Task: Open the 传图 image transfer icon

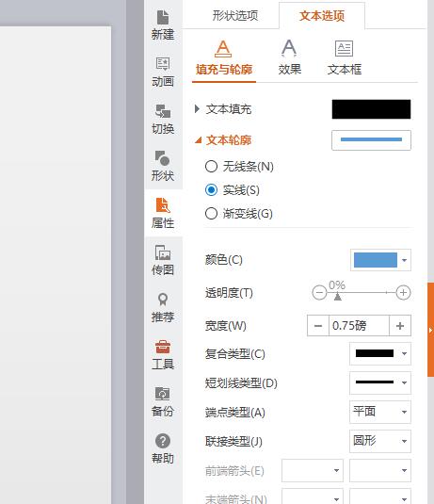Action: [x=163, y=260]
